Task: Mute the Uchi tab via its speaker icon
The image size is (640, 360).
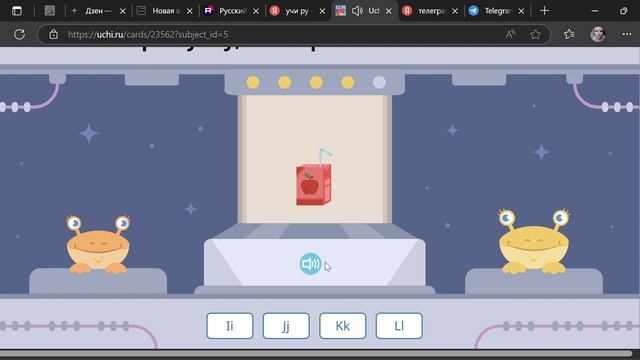Action: (357, 11)
